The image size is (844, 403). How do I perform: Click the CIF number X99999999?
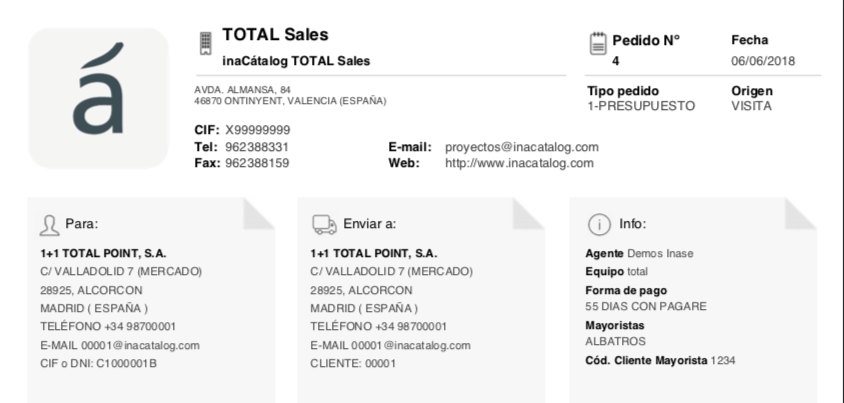tap(258, 130)
